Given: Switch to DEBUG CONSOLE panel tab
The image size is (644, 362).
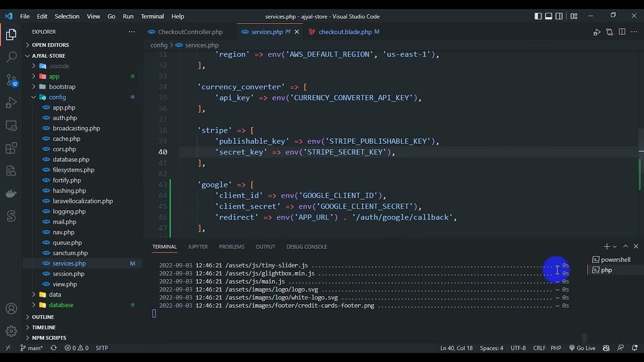Looking at the screenshot, I should (x=306, y=246).
